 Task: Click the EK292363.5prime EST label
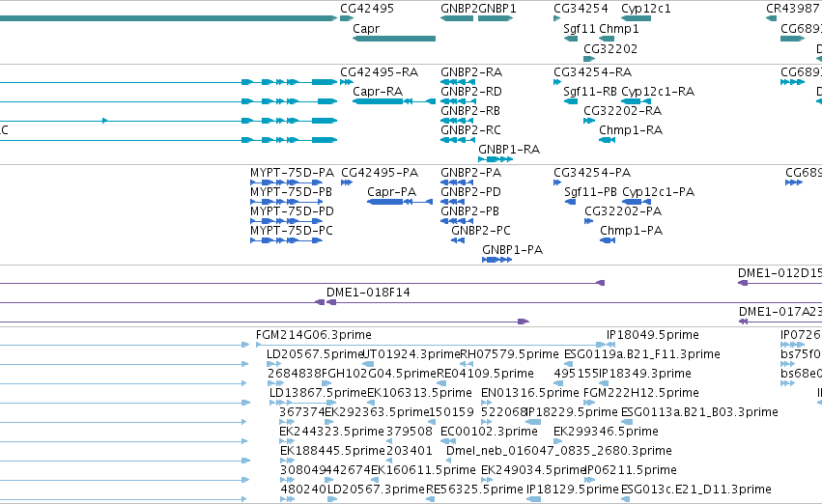click(x=377, y=413)
